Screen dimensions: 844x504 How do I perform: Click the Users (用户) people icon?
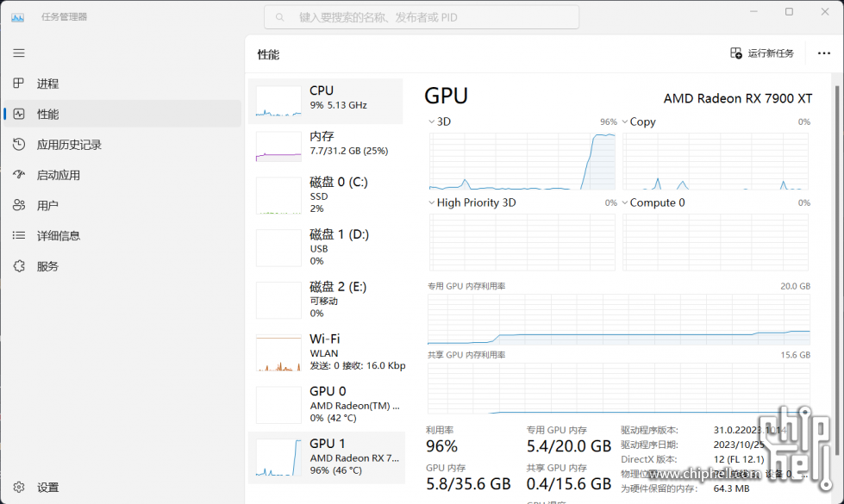click(x=19, y=205)
